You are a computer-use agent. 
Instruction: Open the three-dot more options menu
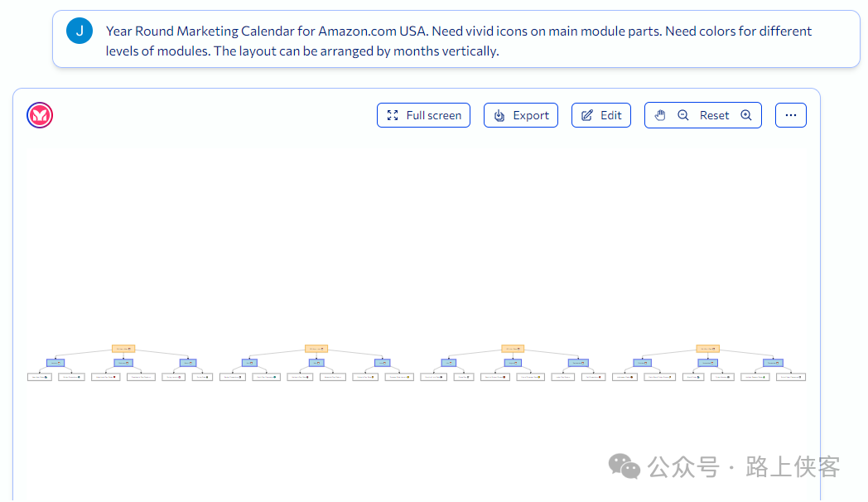coord(791,115)
